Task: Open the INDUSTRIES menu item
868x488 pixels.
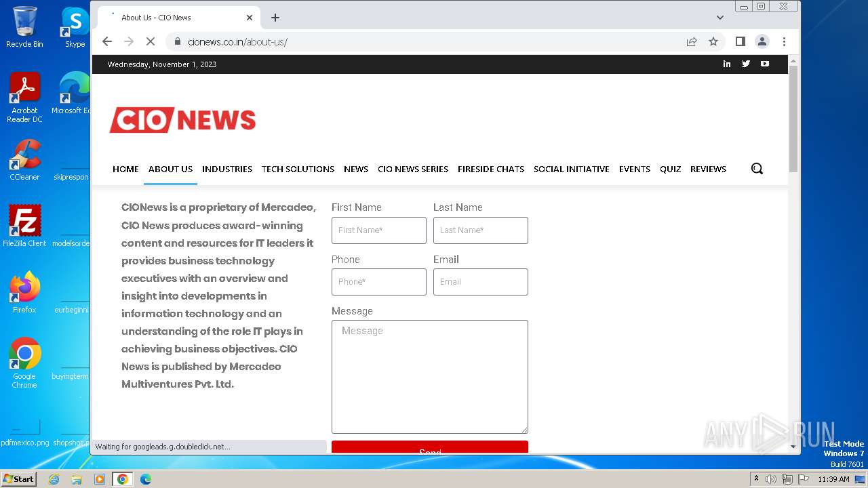Action: click(227, 169)
